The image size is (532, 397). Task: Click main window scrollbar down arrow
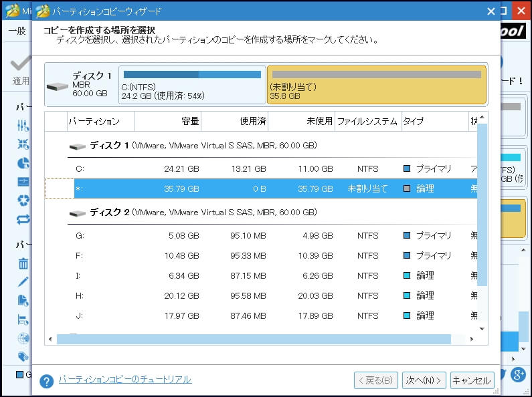pyautogui.click(x=523, y=349)
